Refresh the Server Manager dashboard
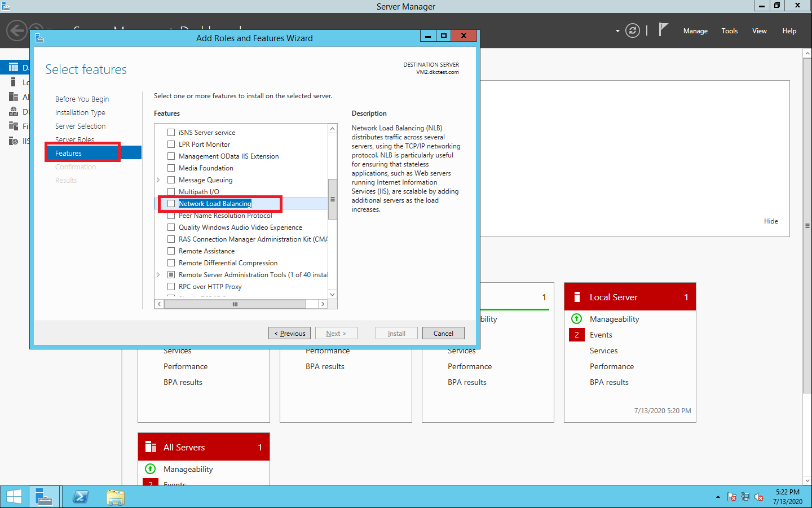 [x=633, y=30]
